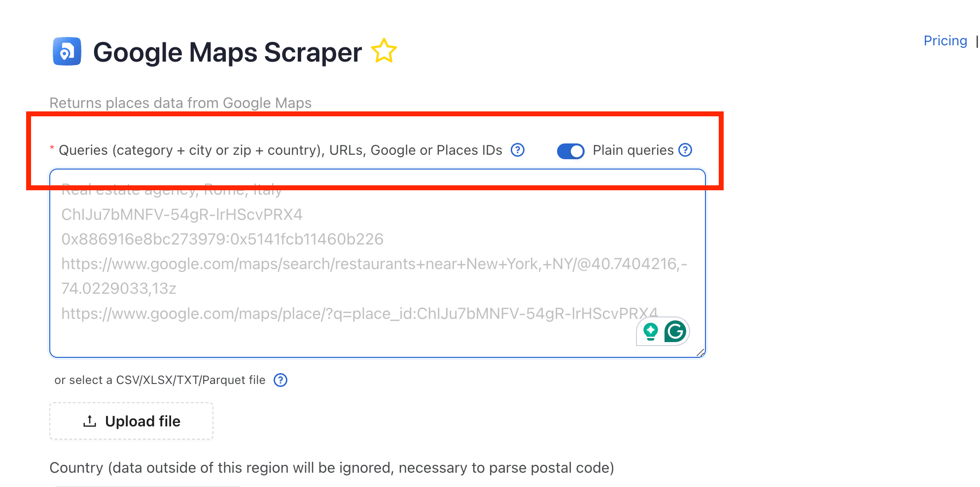
Task: Click the Google Maps Scraper title text
Action: 227,52
